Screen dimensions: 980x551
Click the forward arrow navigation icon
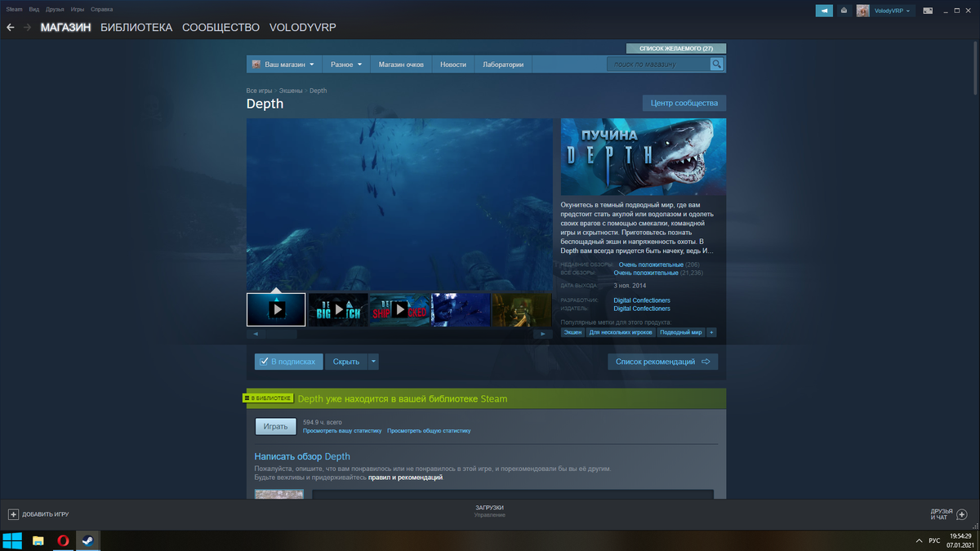(x=28, y=27)
